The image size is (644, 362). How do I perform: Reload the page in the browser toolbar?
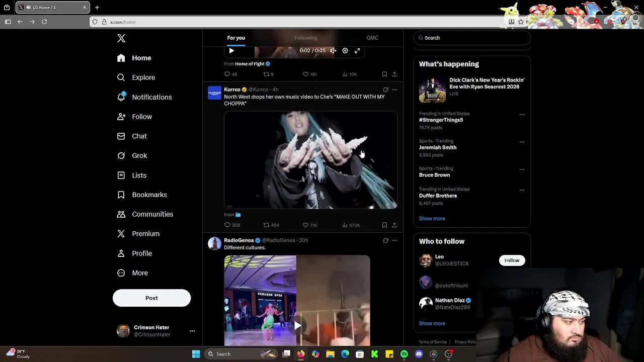(x=44, y=22)
